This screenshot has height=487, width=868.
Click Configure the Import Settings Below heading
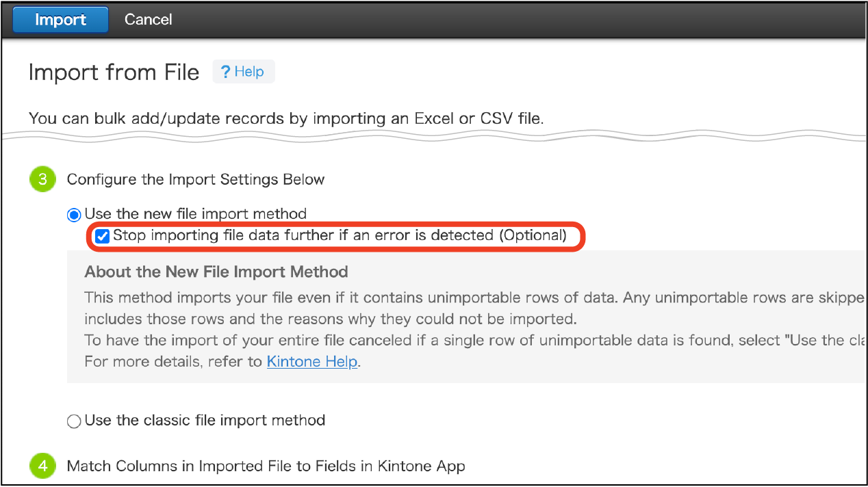coord(195,180)
